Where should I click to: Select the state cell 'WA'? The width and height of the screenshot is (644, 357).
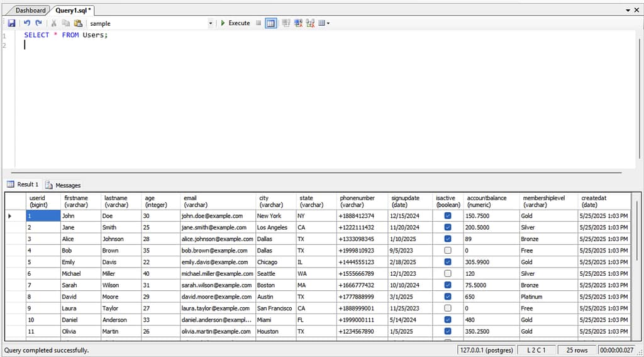[x=316, y=273]
